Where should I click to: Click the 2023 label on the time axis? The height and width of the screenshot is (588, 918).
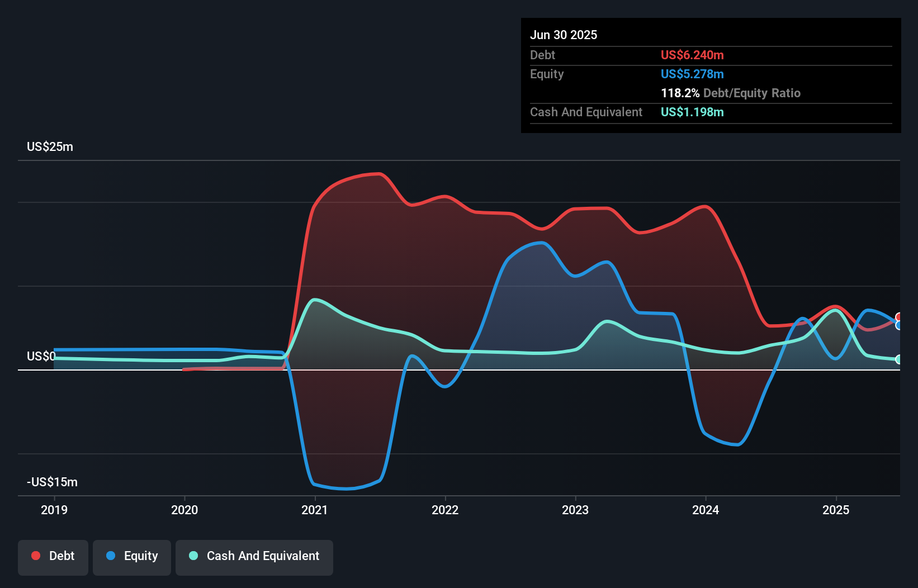coord(575,509)
